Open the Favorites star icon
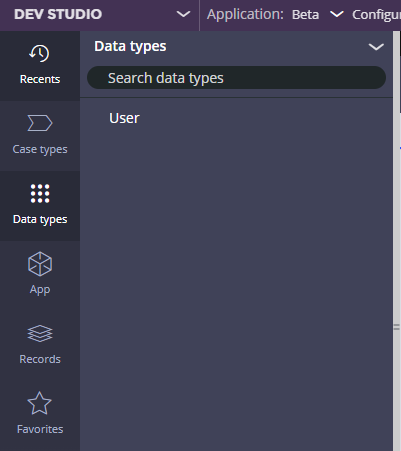The image size is (401, 451). coord(39,403)
